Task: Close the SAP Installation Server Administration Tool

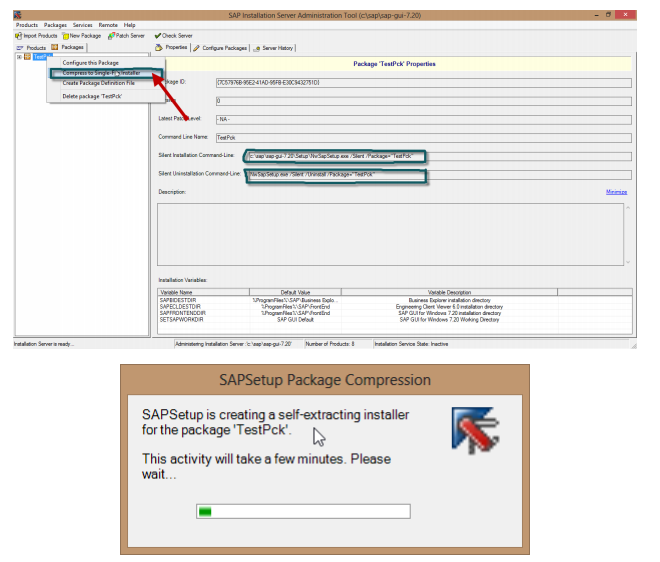Action: point(625,15)
